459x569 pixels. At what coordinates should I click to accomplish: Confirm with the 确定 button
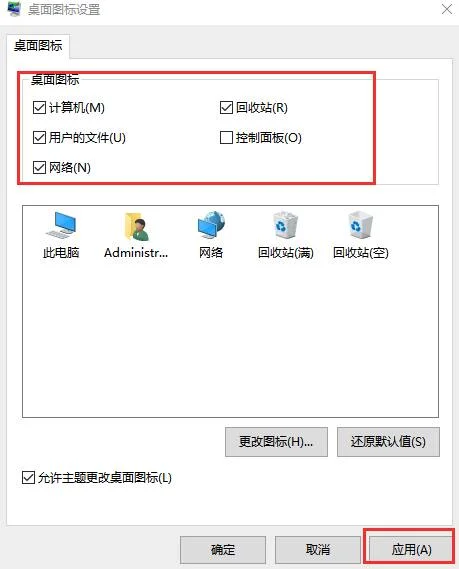[x=223, y=549]
